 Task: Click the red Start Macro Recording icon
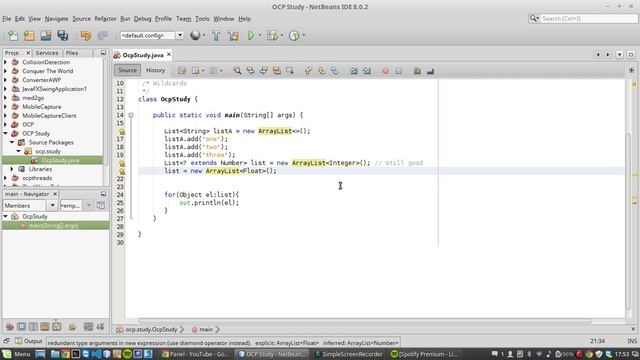[385, 71]
